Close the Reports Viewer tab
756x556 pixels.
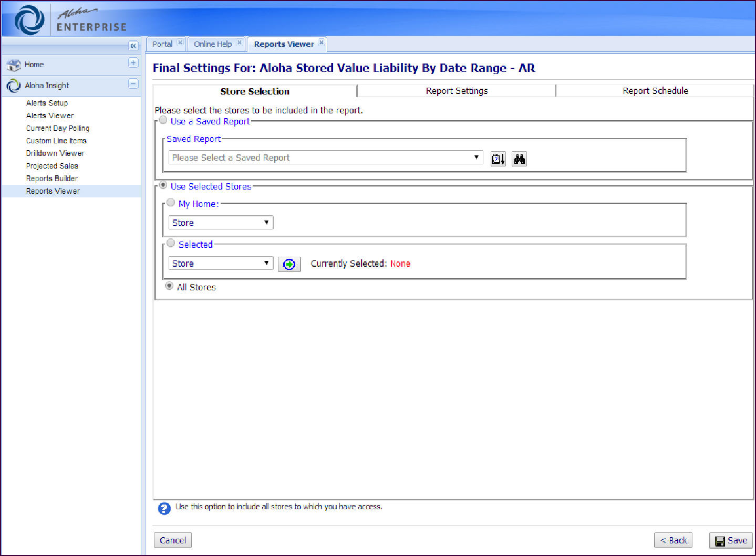322,43
